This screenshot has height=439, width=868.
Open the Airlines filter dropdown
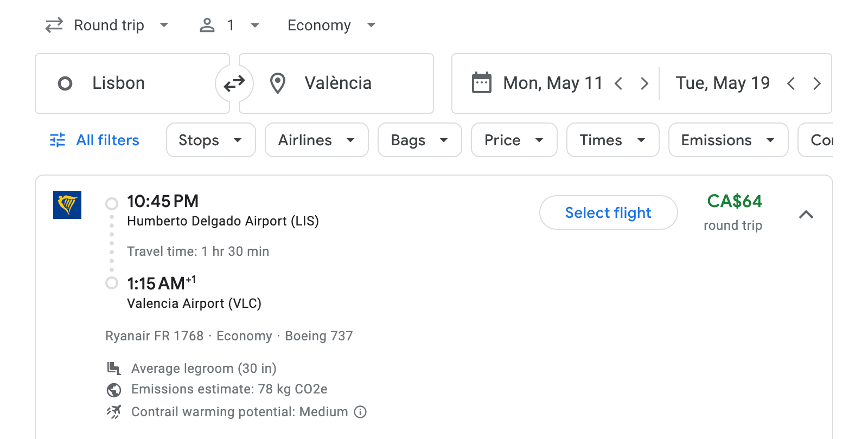tap(316, 140)
